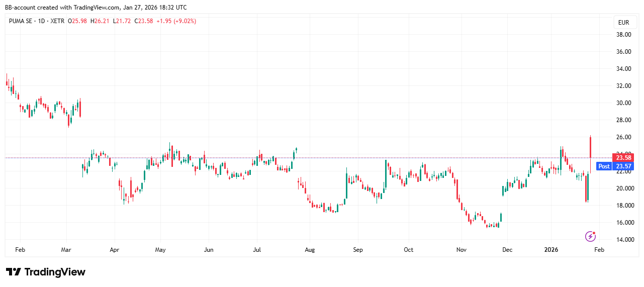
Task: Click the tall red candle near 26.00
Action: pyautogui.click(x=590, y=146)
